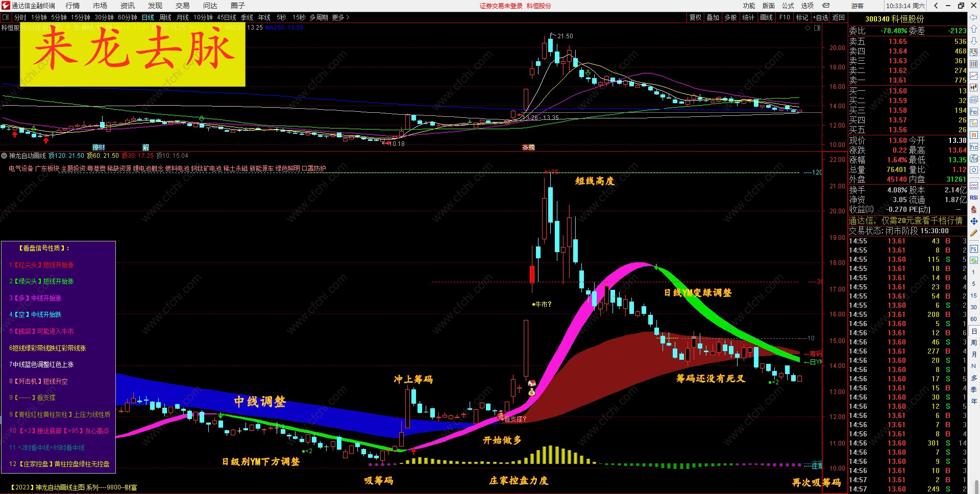Switch to the 1分钟 period tab
The height and width of the screenshot is (494, 980).
pyautogui.click(x=39, y=17)
